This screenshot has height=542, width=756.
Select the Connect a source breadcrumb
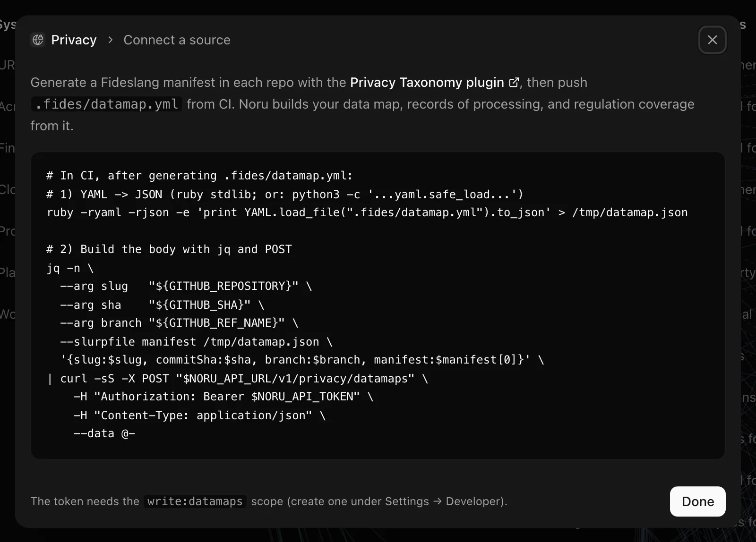(177, 40)
